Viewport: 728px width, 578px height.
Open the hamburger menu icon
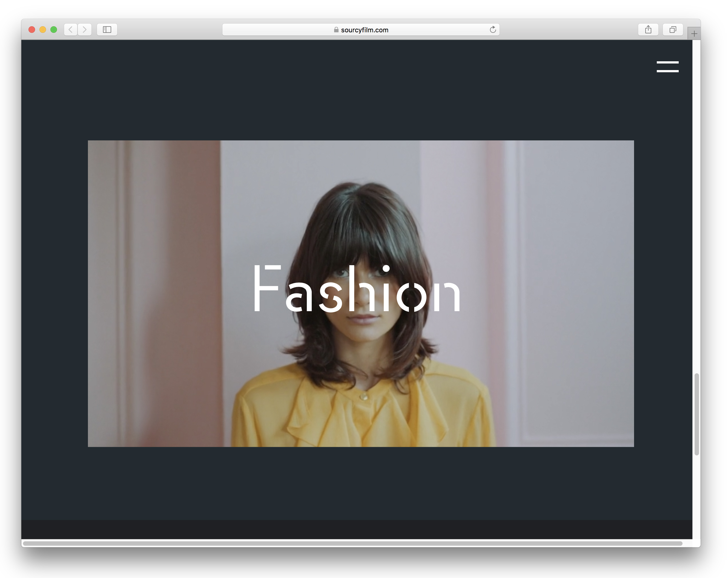click(667, 67)
